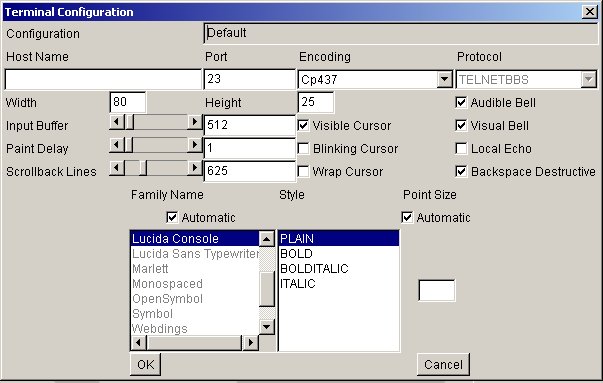
Task: Click the OK button
Action: pos(145,364)
